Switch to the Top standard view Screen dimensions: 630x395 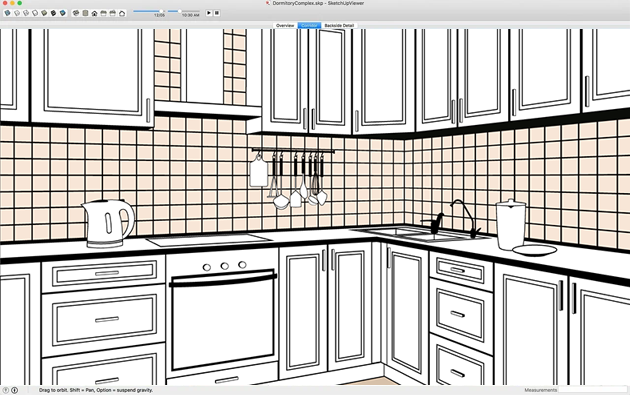[85, 13]
